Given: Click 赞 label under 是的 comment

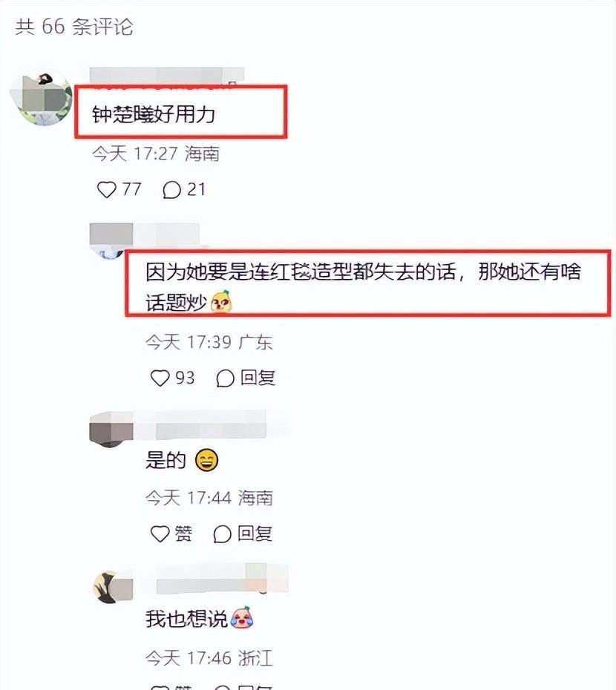Looking at the screenshot, I should coord(183,533).
